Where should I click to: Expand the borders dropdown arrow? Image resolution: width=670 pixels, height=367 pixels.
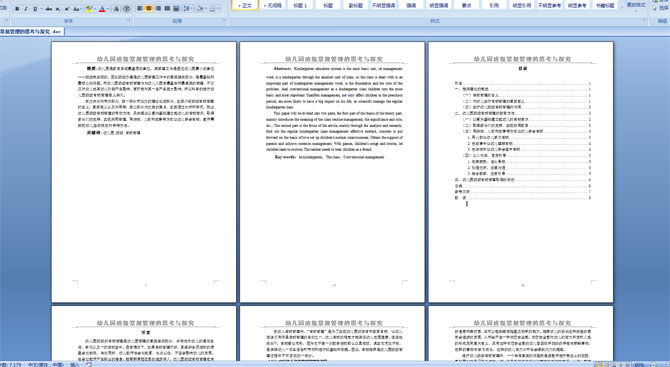pyautogui.click(x=218, y=9)
